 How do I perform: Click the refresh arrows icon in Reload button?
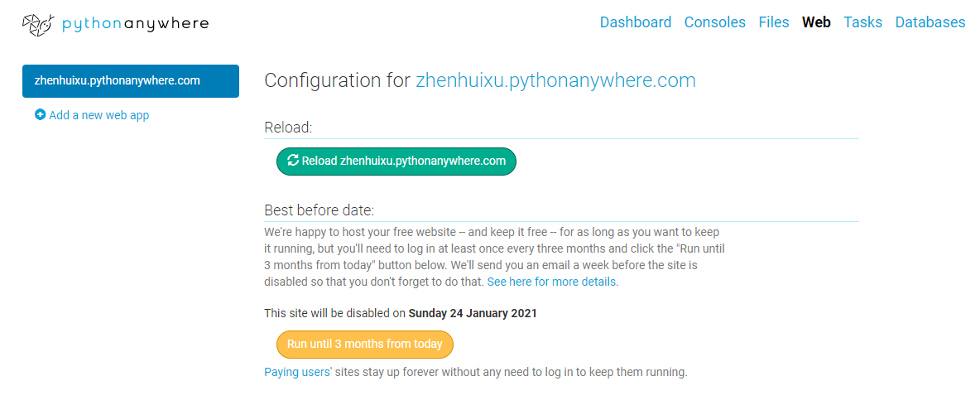pos(292,161)
